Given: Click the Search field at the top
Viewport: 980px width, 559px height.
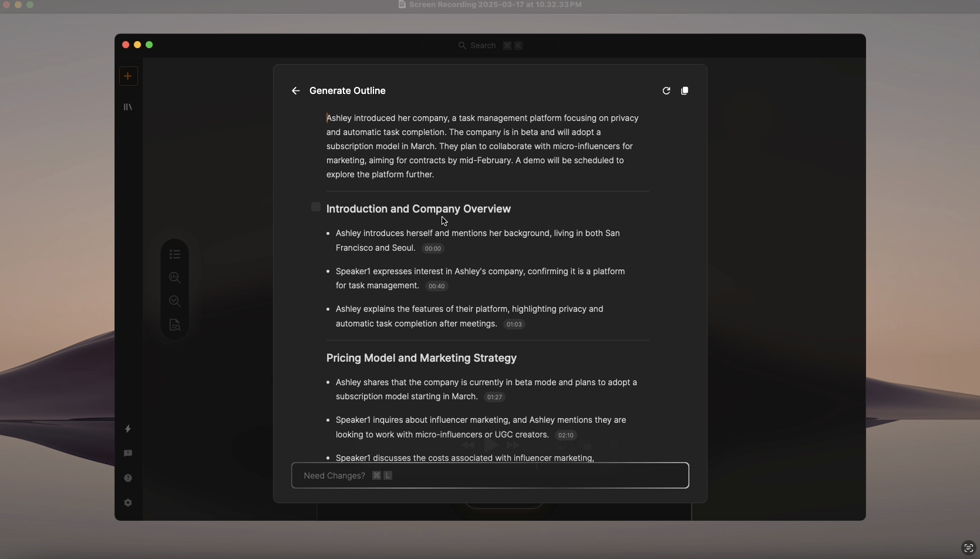Looking at the screenshot, I should 490,45.
